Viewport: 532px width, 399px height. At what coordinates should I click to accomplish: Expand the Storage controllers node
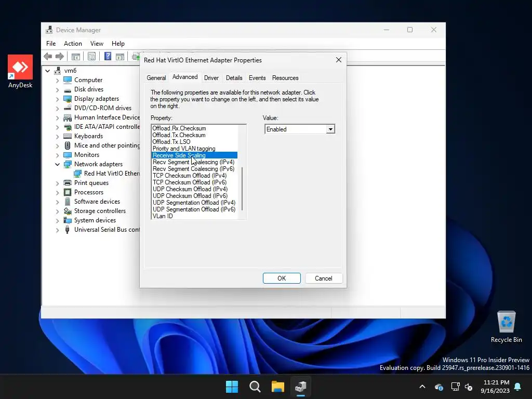pyautogui.click(x=57, y=211)
